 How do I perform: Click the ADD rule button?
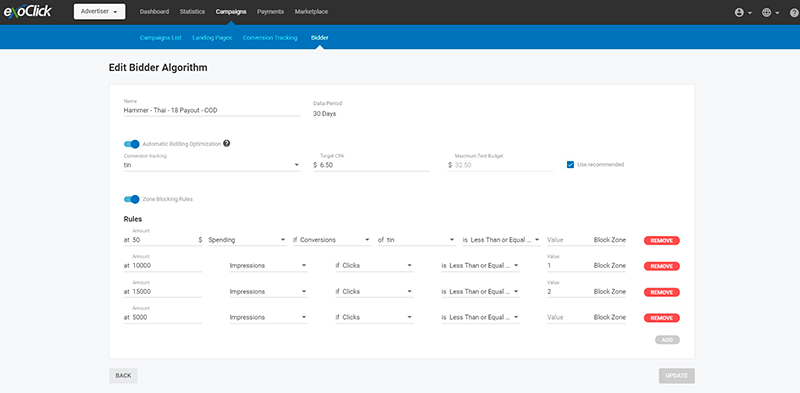tap(667, 340)
